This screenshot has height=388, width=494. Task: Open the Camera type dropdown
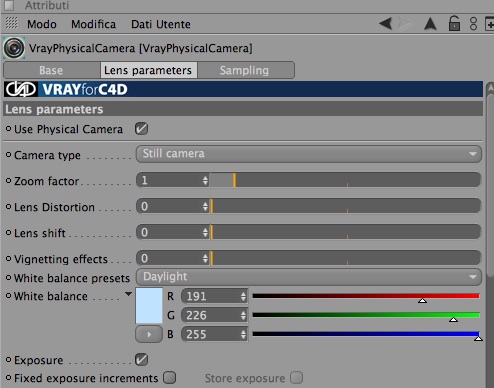pos(309,154)
